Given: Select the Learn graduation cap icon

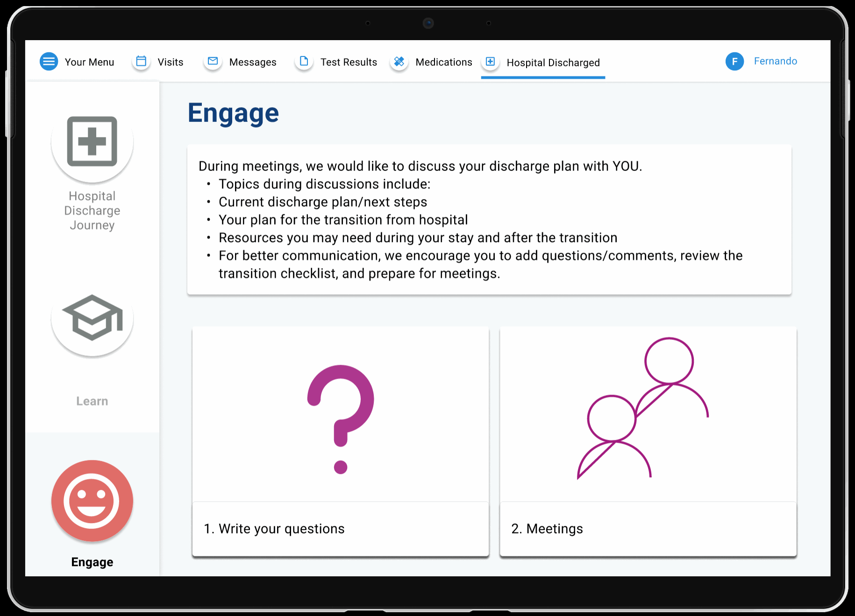Looking at the screenshot, I should coord(92,318).
